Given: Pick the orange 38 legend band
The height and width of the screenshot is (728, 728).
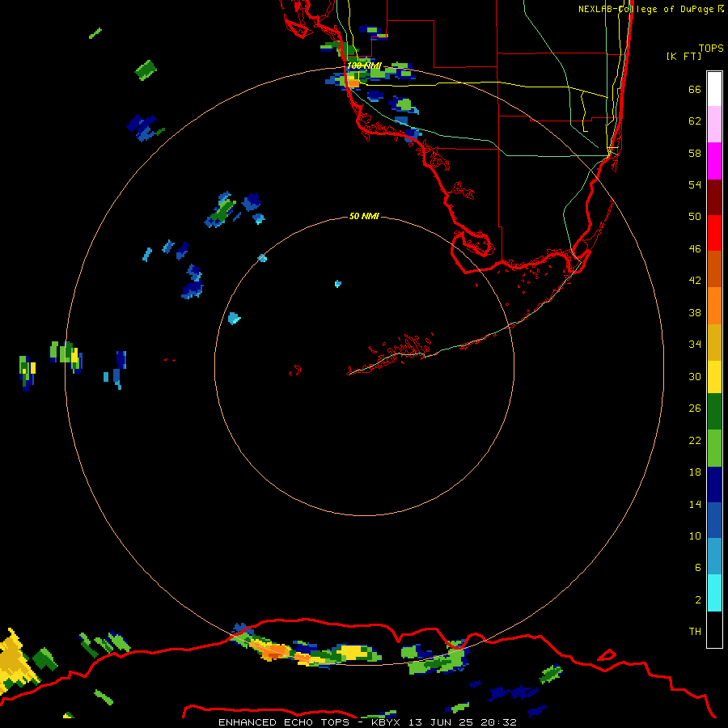Looking at the screenshot, I should click(714, 306).
